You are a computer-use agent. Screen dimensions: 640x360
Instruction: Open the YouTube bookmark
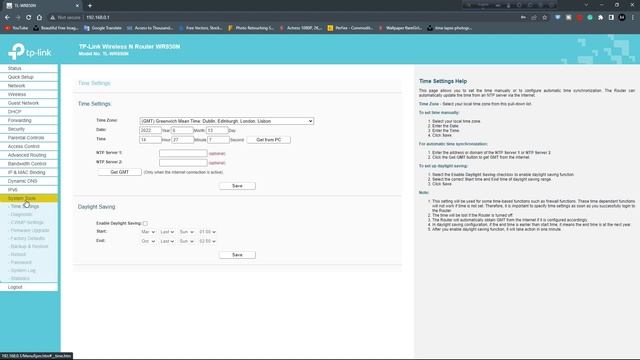[x=16, y=28]
